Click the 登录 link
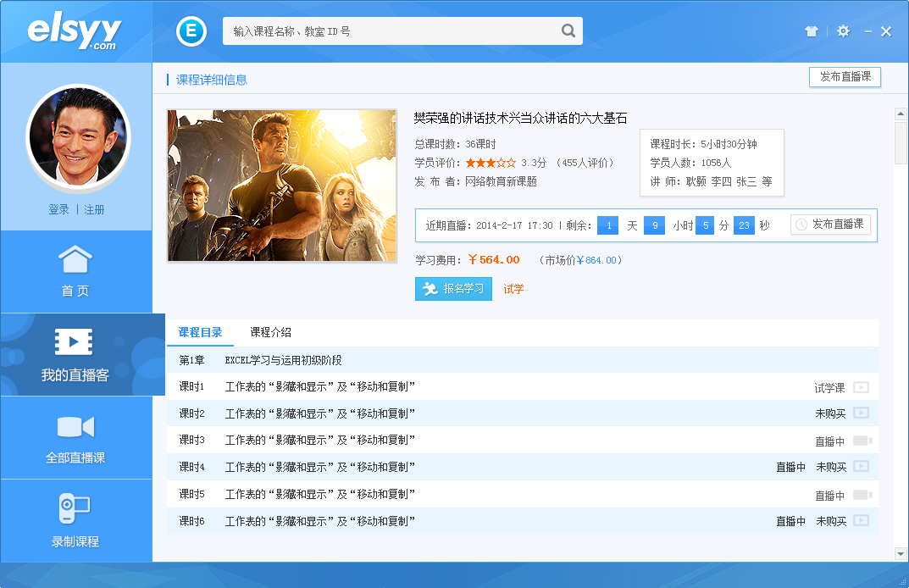Image resolution: width=909 pixels, height=588 pixels. tap(58, 209)
